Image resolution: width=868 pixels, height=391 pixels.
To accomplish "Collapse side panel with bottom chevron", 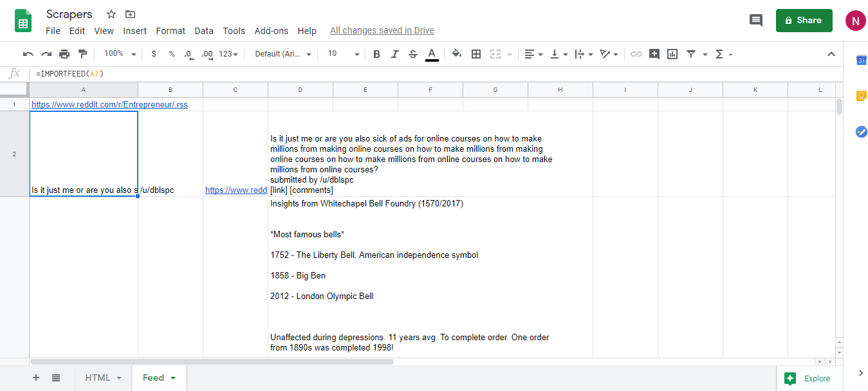I will (861, 373).
